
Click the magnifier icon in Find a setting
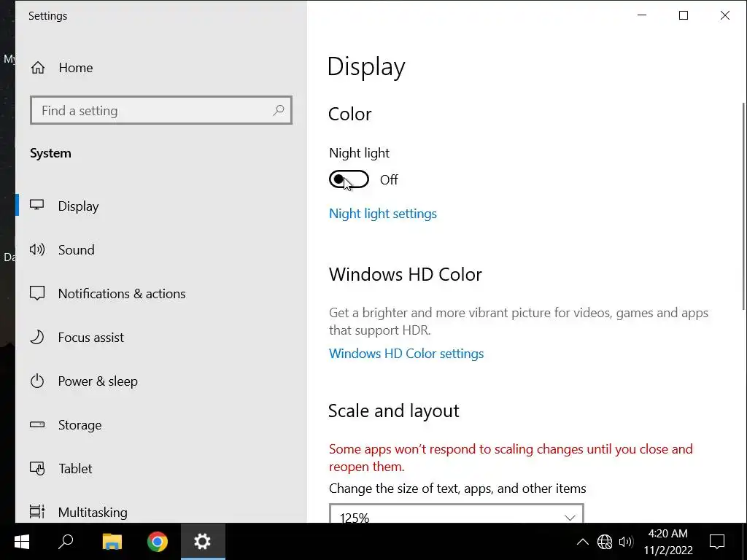[x=278, y=111]
